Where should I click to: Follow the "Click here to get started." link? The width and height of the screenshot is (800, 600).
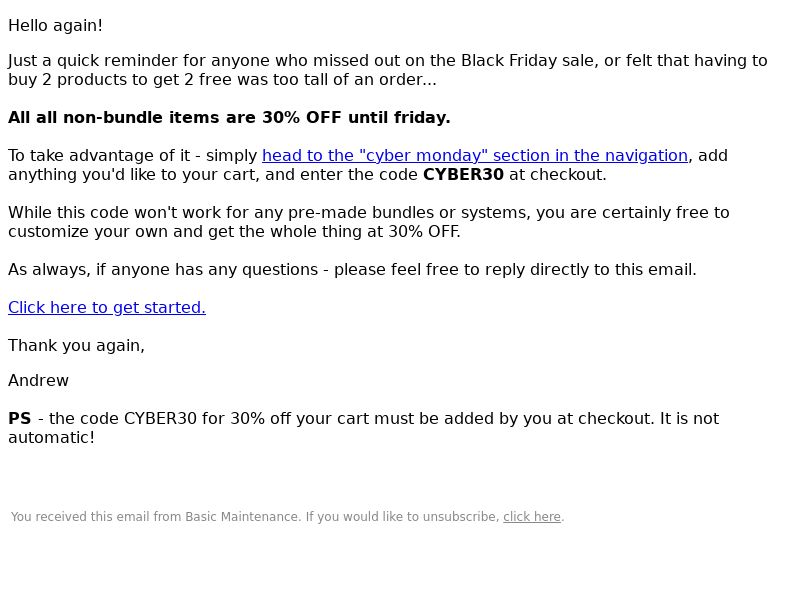coord(107,308)
